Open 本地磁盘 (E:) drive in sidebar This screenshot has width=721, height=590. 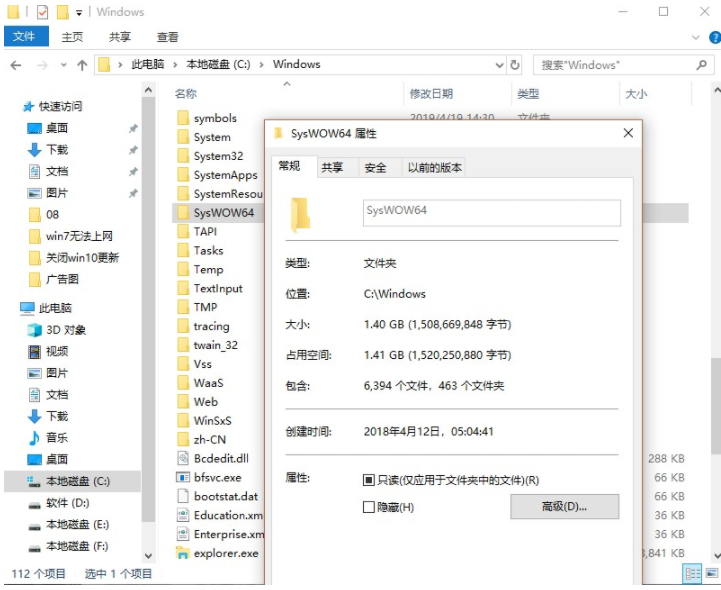tap(77, 524)
